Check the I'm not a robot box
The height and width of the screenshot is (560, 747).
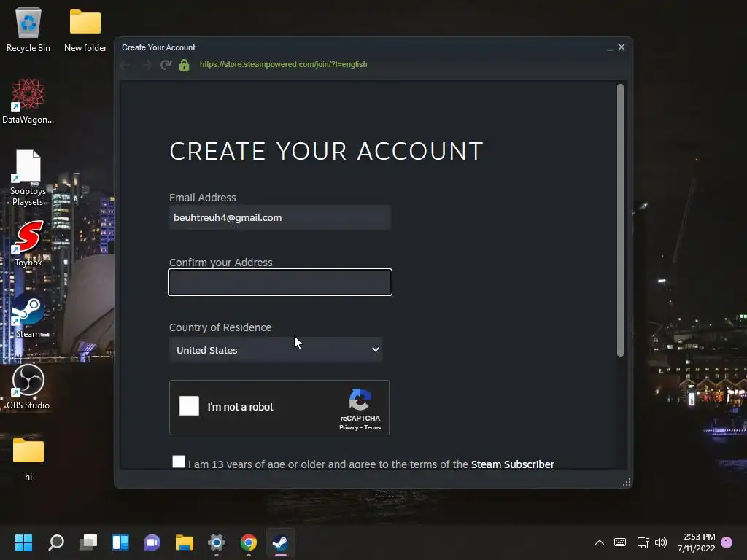[x=189, y=406]
